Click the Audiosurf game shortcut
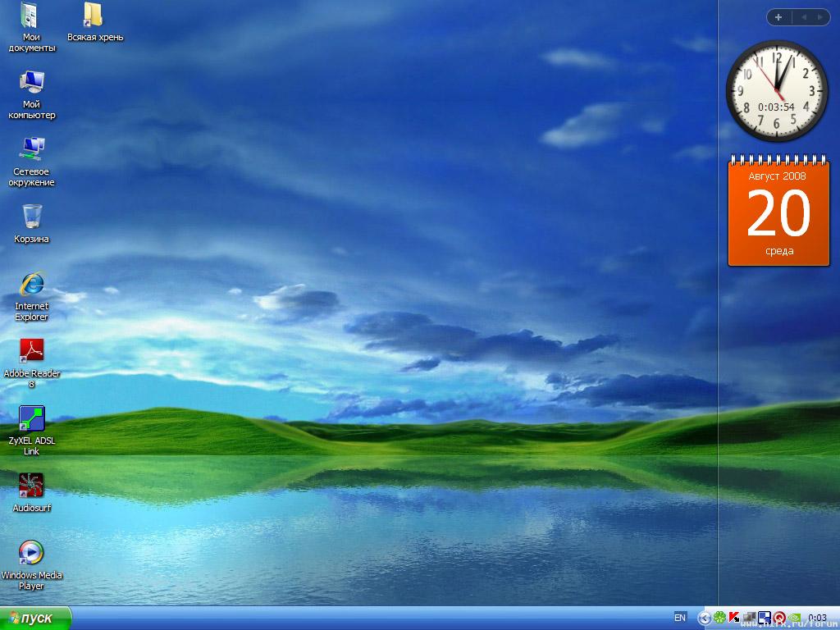Image resolution: width=840 pixels, height=630 pixels. tap(32, 493)
